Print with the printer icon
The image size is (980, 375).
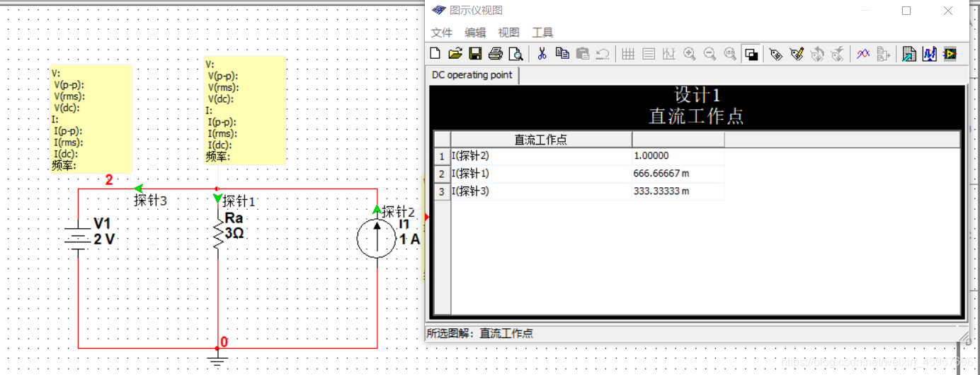(x=496, y=54)
